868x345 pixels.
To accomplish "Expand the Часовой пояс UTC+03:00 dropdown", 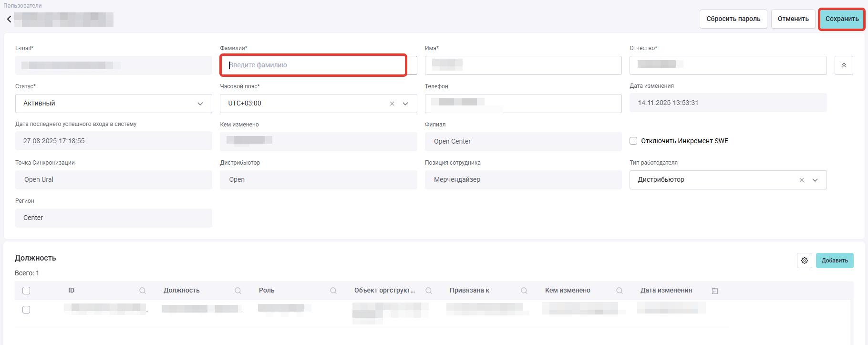I will [x=405, y=104].
